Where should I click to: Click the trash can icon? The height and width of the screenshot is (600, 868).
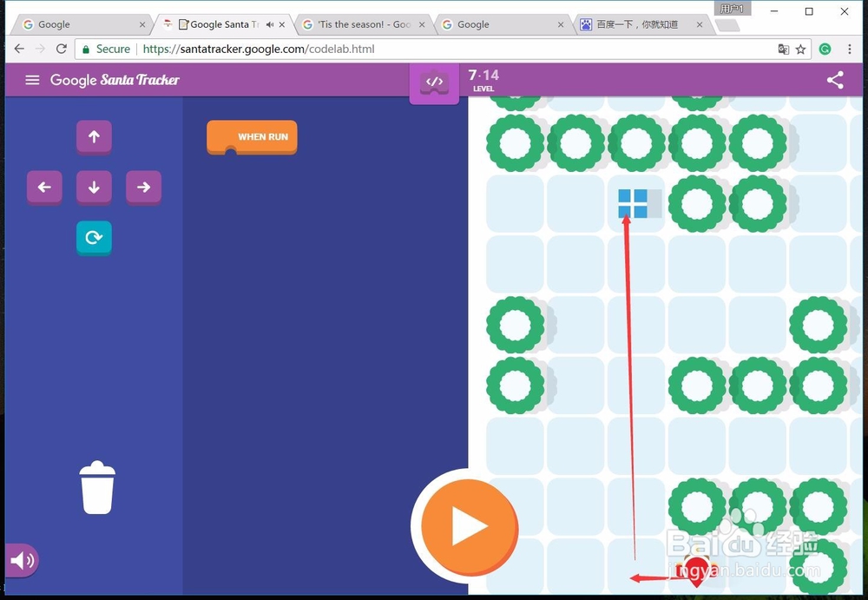coord(97,487)
